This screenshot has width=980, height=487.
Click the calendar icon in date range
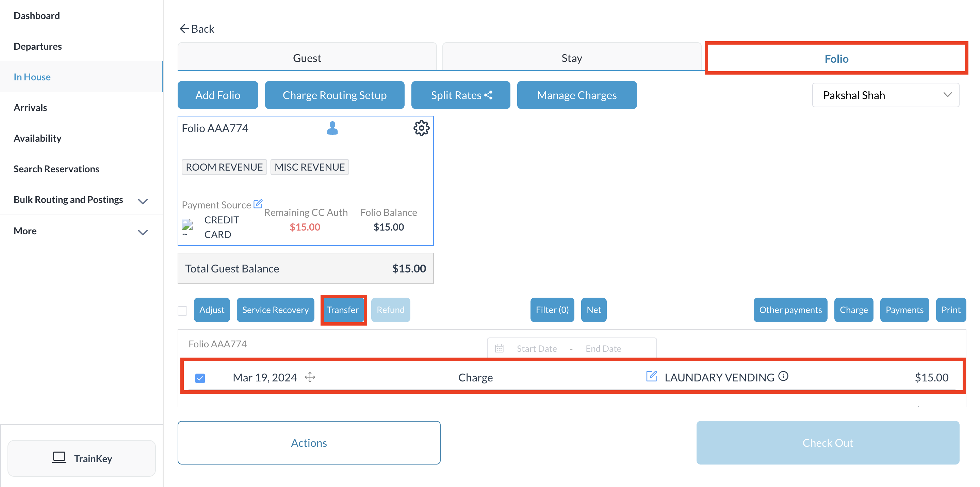[x=499, y=348]
